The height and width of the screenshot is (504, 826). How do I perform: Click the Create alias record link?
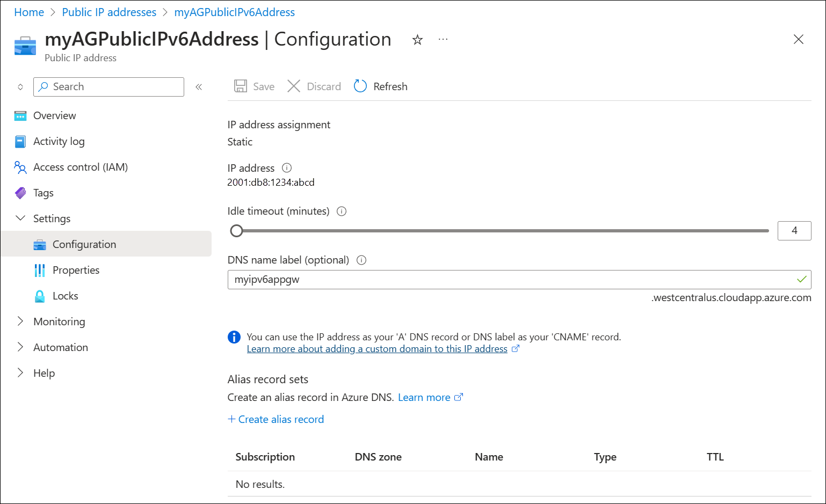(x=276, y=419)
